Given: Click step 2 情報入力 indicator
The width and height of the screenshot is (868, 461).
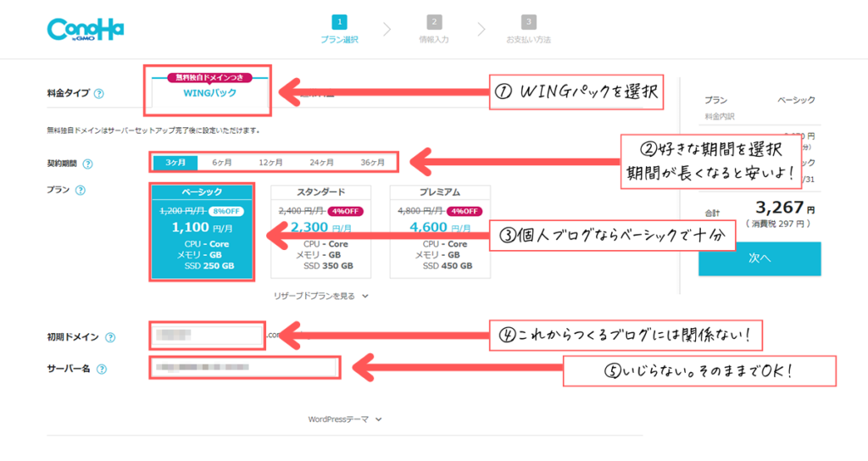Looking at the screenshot, I should click(x=434, y=30).
